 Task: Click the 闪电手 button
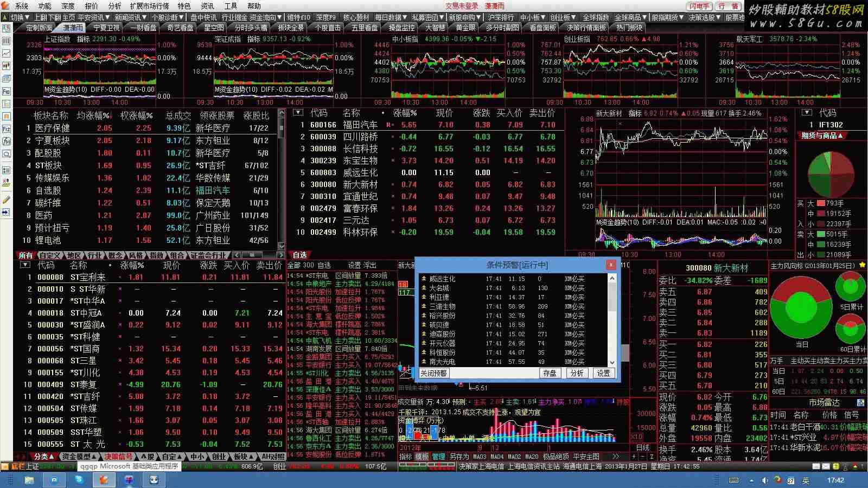click(x=700, y=6)
